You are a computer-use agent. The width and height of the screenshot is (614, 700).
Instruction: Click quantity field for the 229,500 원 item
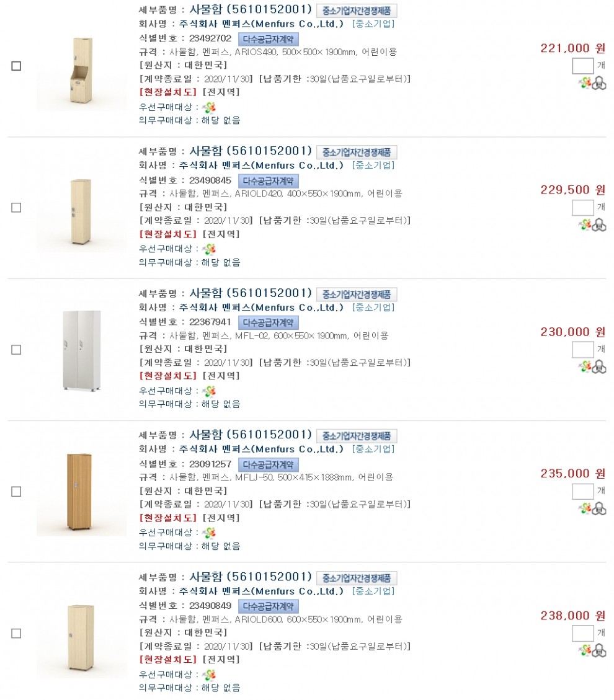point(582,208)
